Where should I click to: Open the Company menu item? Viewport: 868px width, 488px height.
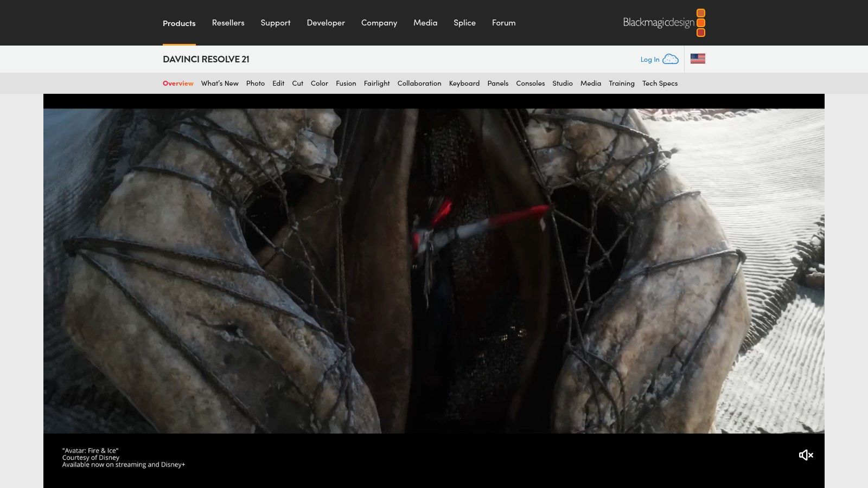(x=379, y=23)
